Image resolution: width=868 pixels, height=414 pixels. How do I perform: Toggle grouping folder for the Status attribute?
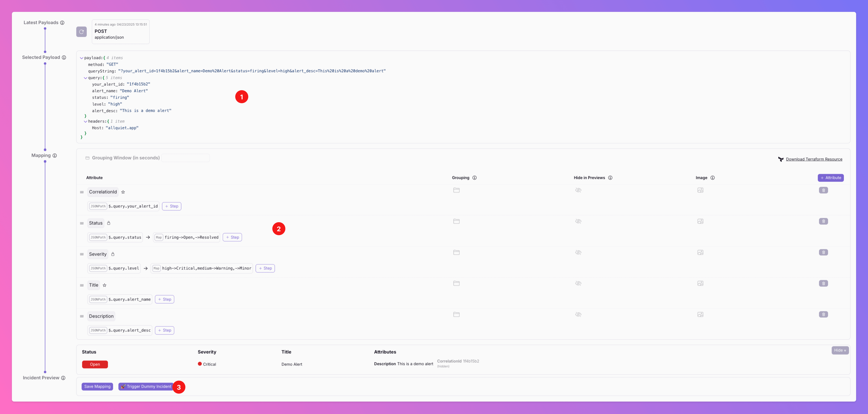click(x=456, y=221)
